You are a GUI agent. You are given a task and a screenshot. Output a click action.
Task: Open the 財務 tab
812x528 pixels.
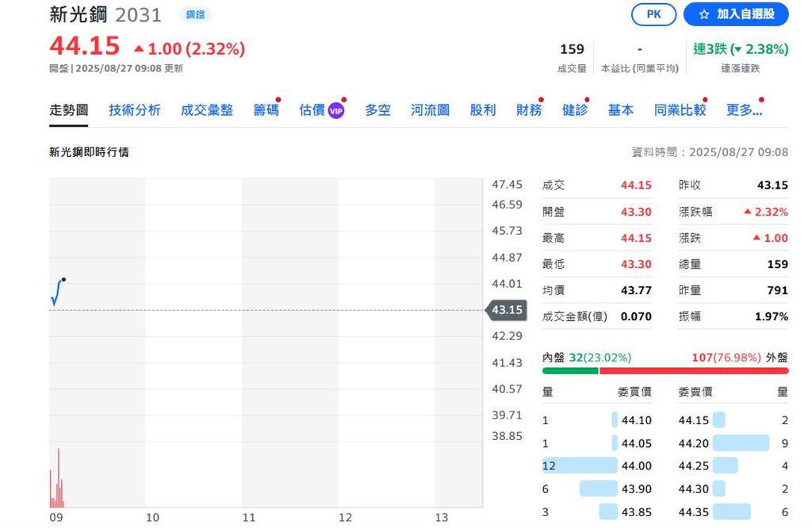click(x=529, y=110)
